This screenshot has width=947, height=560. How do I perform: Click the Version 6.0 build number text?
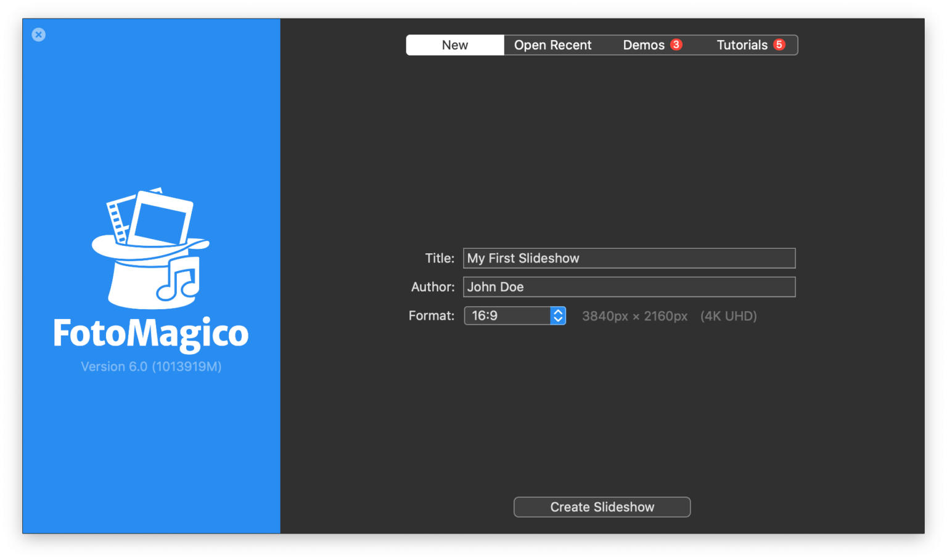151,367
